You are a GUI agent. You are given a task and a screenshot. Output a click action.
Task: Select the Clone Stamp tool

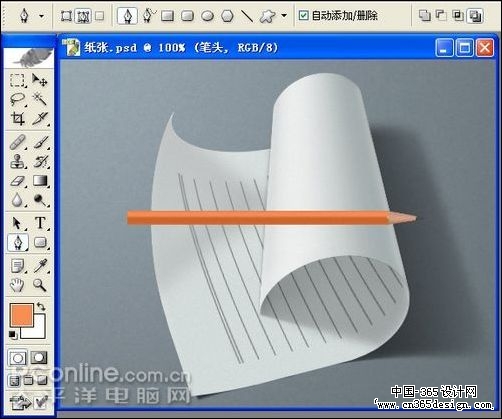pyautogui.click(x=17, y=162)
